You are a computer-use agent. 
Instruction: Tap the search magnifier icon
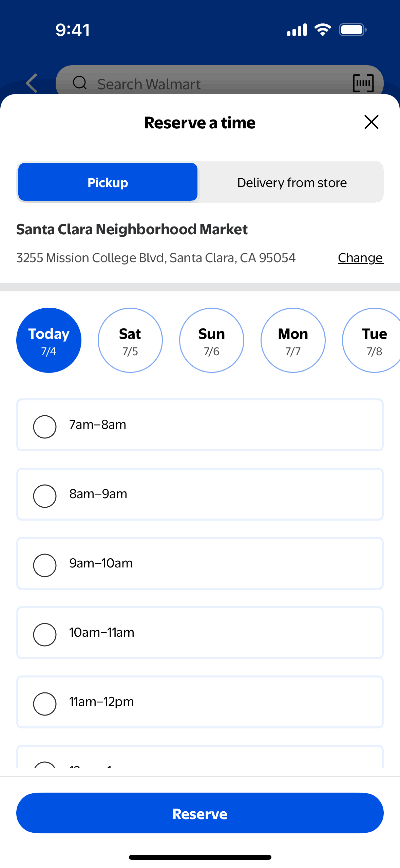(80, 83)
